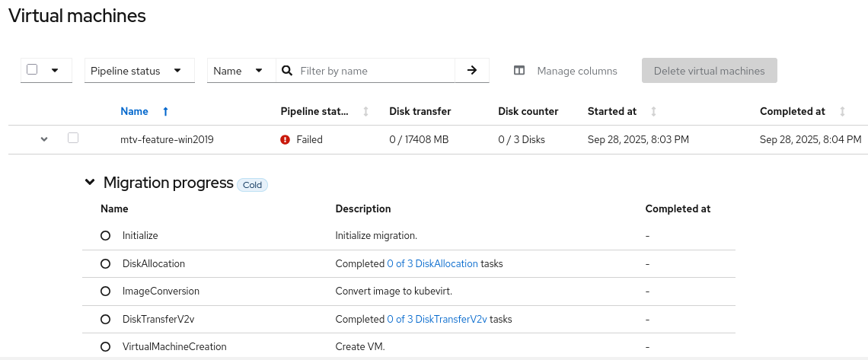Open the 0 of 3 DiskAllocation link
This screenshot has height=360, width=868.
coord(432,264)
